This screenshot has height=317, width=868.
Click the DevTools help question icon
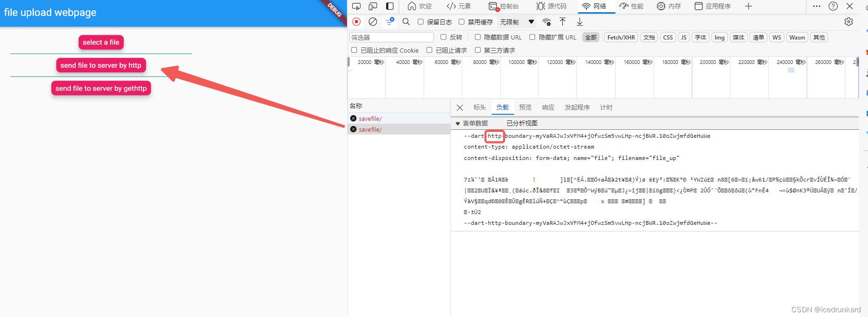pos(833,6)
